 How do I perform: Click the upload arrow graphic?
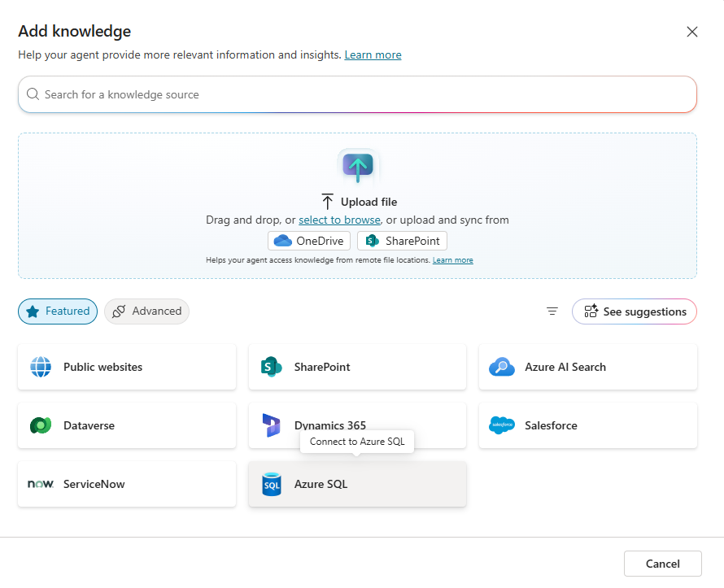[x=358, y=165]
